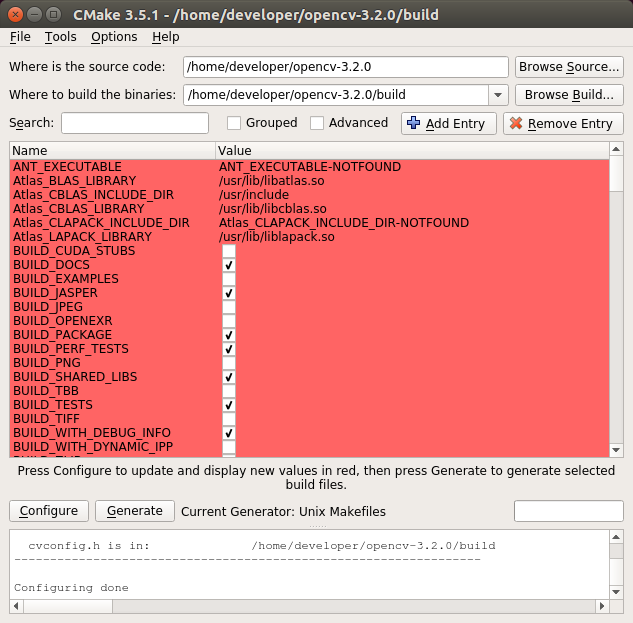The image size is (633, 623).
Task: Click into the Search field
Action: pos(135,123)
